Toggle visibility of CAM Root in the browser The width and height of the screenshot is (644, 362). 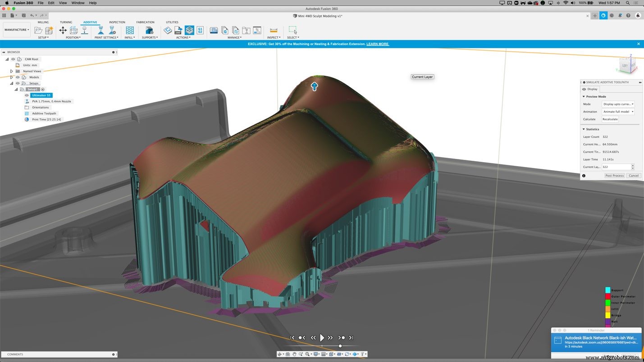pos(13,59)
